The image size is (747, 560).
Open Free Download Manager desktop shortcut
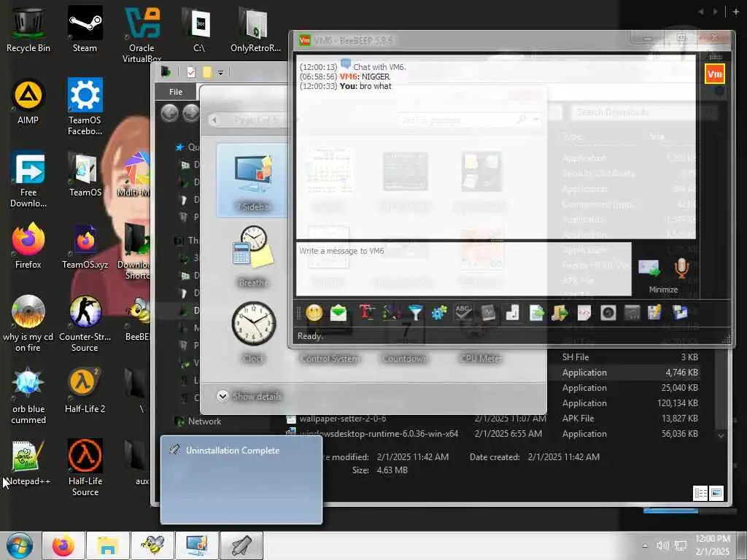(28, 179)
